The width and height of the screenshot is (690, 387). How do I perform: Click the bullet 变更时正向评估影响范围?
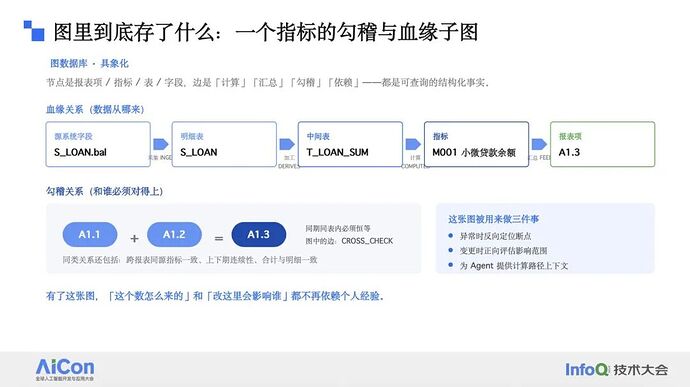click(503, 251)
